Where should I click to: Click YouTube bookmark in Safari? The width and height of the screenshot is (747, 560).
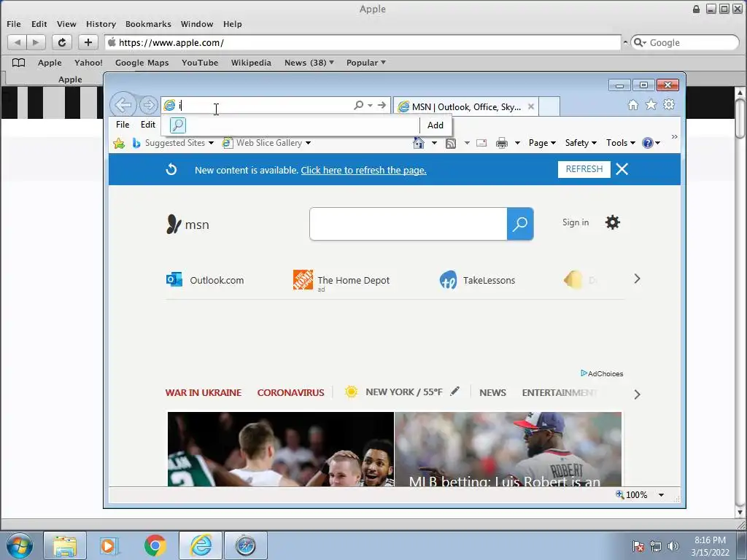(200, 63)
